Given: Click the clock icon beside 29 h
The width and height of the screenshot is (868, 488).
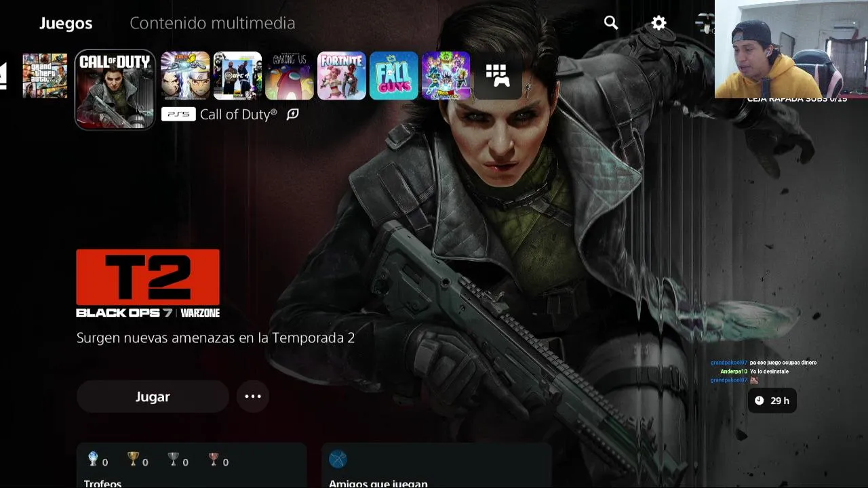Looking at the screenshot, I should [759, 401].
